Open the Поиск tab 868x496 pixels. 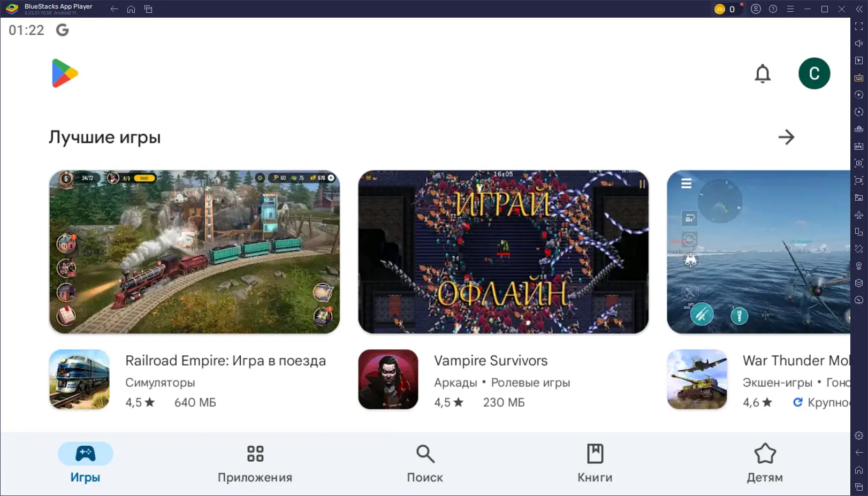425,463
